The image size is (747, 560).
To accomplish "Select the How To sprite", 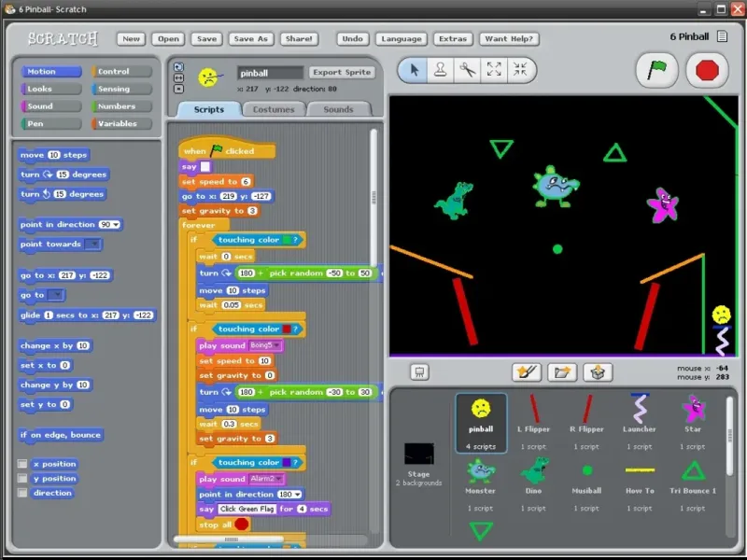I will (640, 484).
